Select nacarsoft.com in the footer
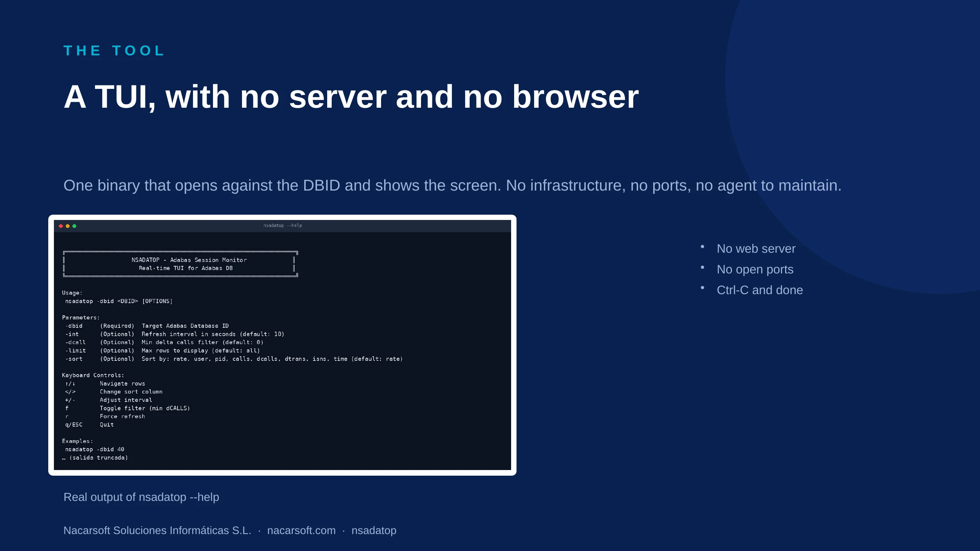This screenshot has height=551, width=980. tap(301, 530)
